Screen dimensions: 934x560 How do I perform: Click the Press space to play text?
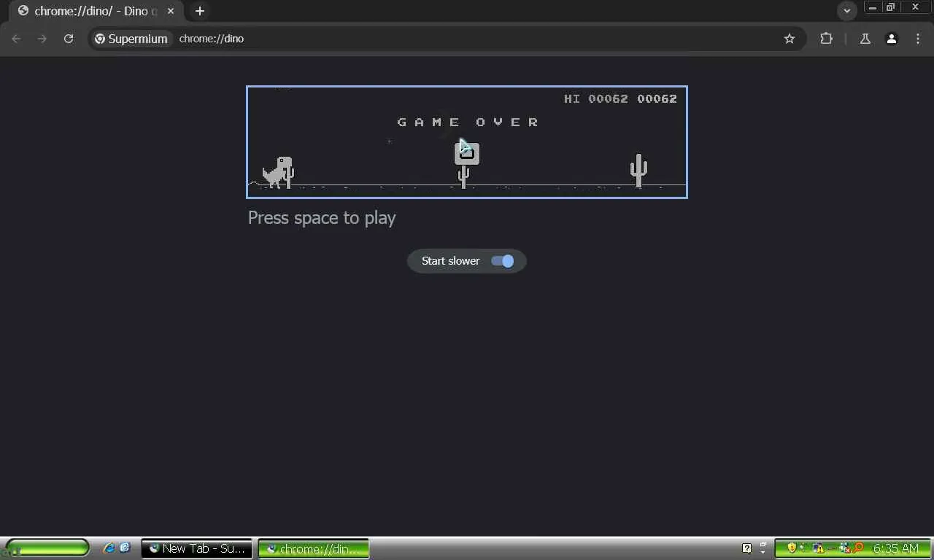pyautogui.click(x=322, y=218)
